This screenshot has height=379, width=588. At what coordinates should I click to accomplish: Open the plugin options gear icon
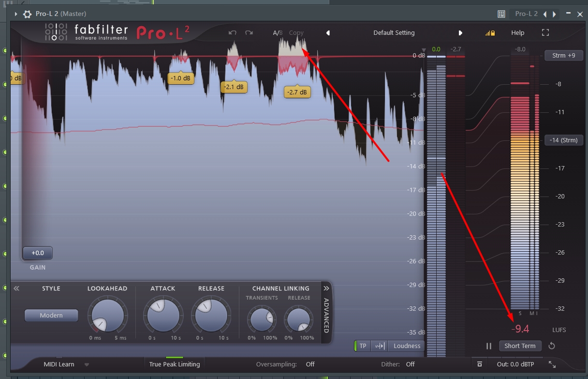point(28,14)
